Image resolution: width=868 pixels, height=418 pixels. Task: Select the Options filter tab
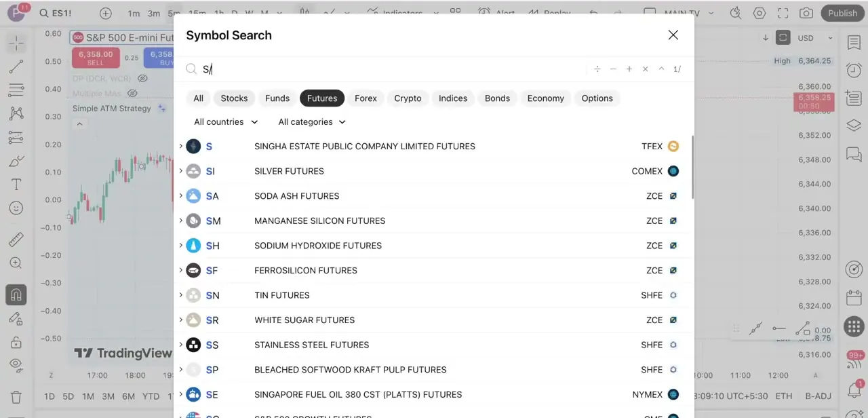(597, 98)
